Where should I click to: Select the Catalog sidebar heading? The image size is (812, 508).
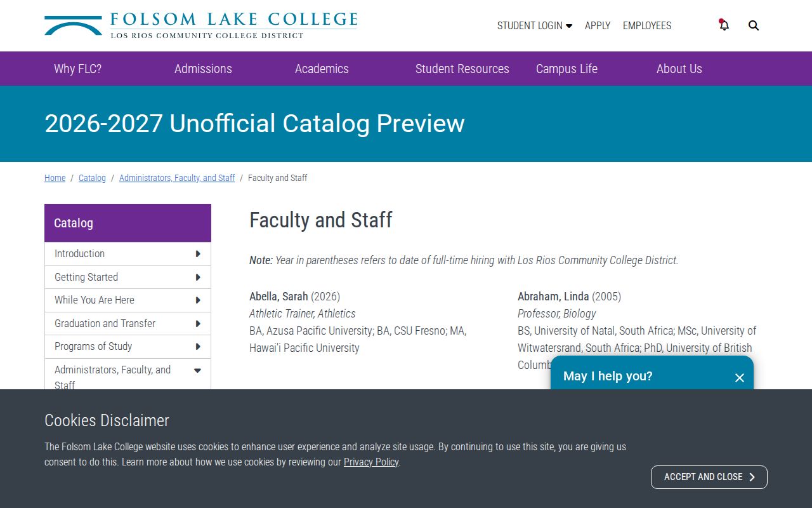point(128,223)
